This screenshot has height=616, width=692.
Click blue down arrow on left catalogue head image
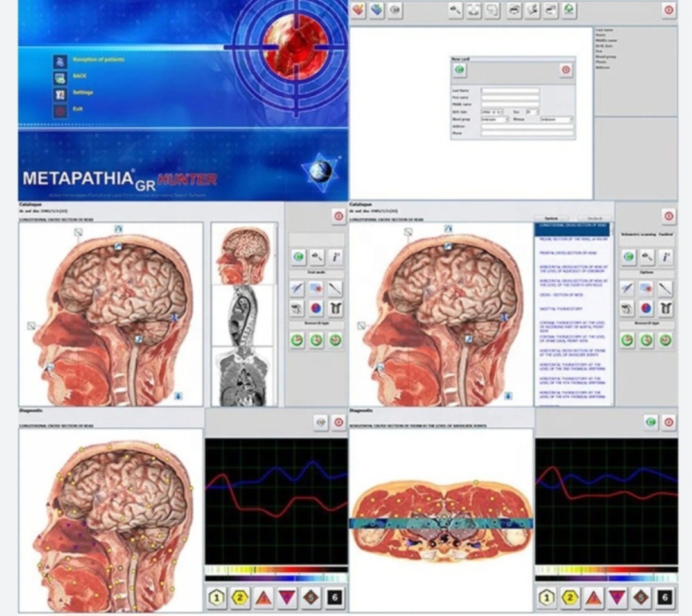click(x=178, y=396)
